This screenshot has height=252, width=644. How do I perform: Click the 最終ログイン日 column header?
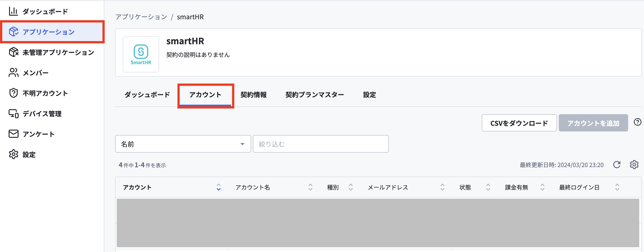(579, 187)
